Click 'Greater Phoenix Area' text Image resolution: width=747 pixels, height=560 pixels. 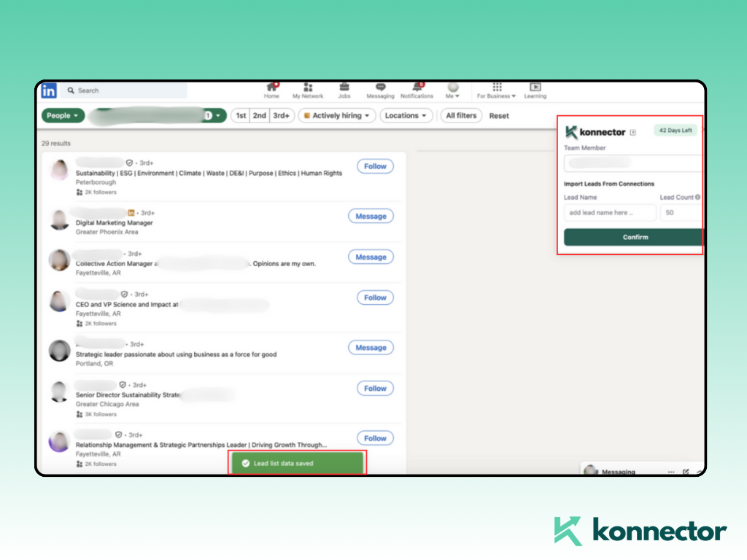point(107,232)
